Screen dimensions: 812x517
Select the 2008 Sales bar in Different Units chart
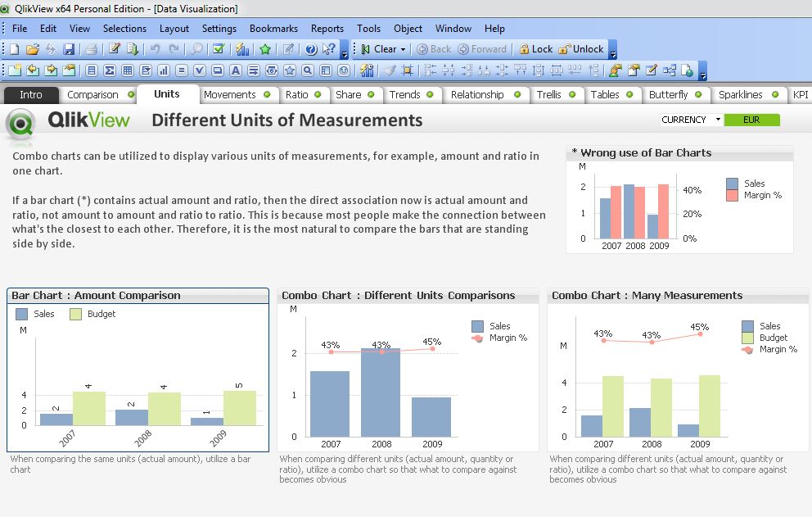[x=381, y=392]
